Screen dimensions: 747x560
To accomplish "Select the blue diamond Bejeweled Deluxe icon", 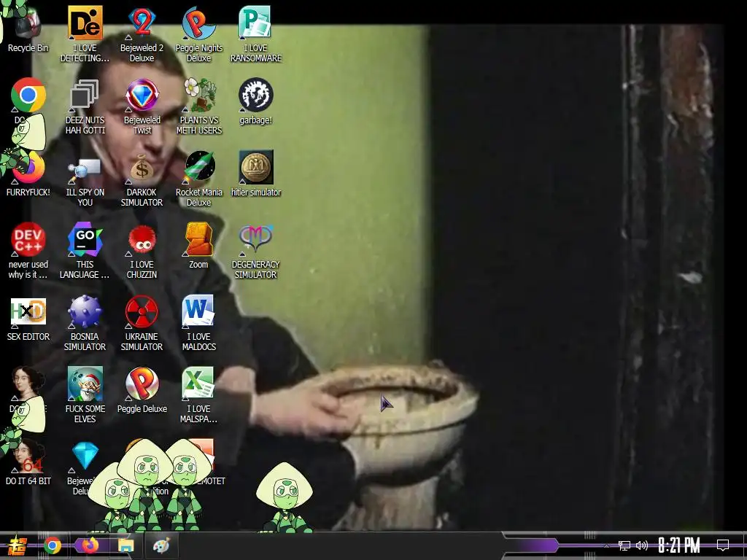I will [x=85, y=456].
